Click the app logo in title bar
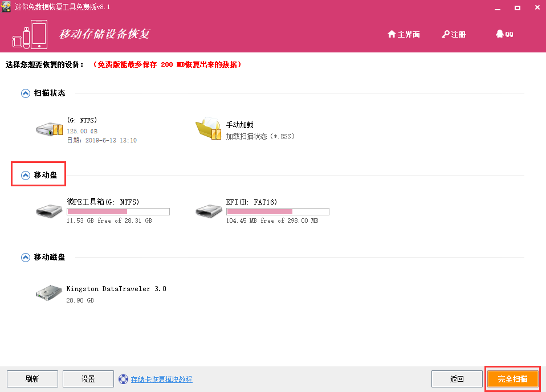This screenshot has height=392, width=546. point(6,7)
